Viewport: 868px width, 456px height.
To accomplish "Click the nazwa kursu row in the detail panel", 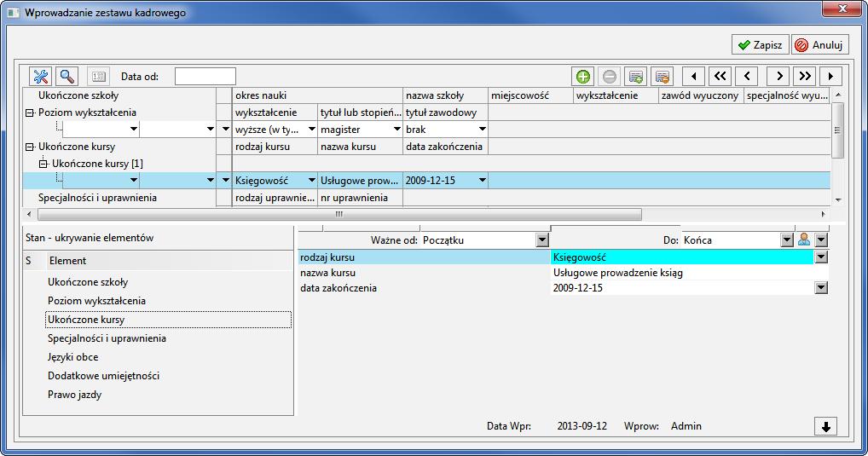I will [x=424, y=272].
